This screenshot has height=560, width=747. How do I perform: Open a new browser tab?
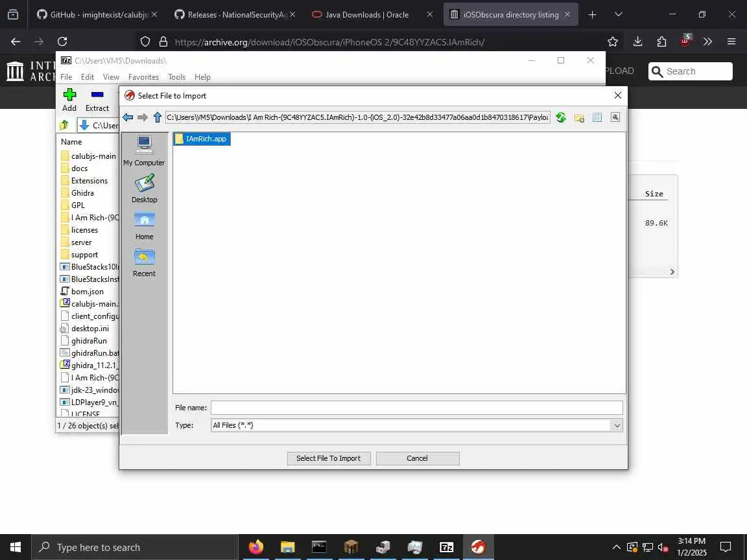(592, 15)
